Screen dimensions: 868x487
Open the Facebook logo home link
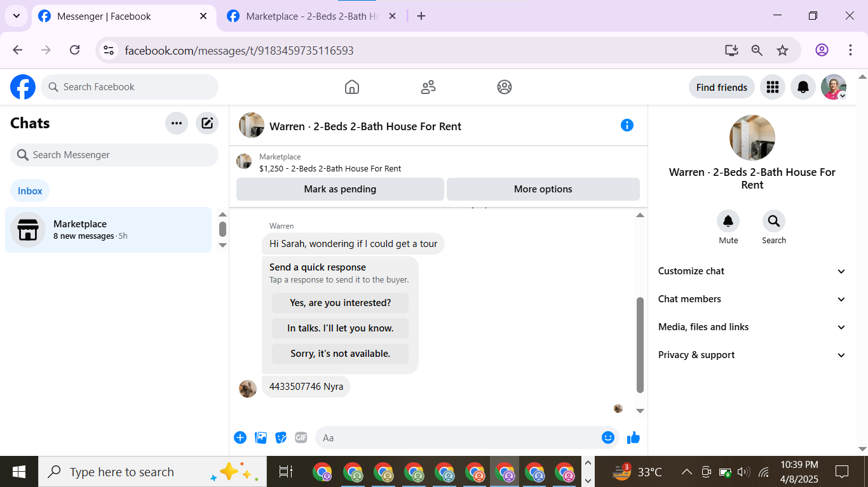click(23, 87)
